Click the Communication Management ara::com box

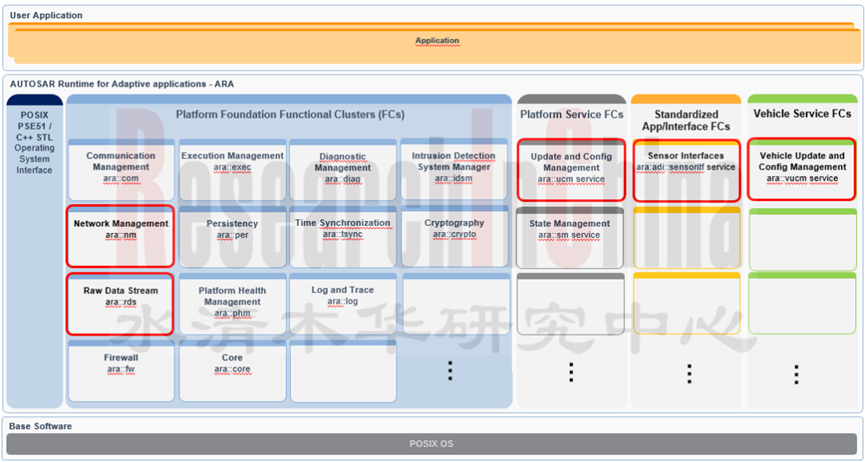pyautogui.click(x=120, y=169)
